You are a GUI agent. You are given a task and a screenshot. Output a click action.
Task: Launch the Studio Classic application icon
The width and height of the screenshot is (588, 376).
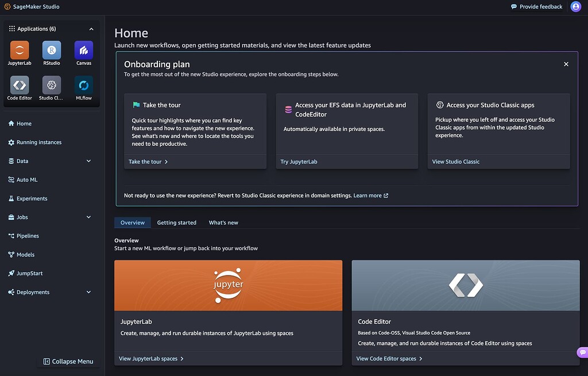[52, 86]
